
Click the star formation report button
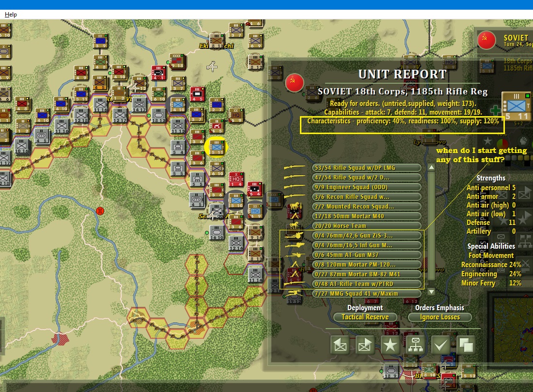pos(390,345)
